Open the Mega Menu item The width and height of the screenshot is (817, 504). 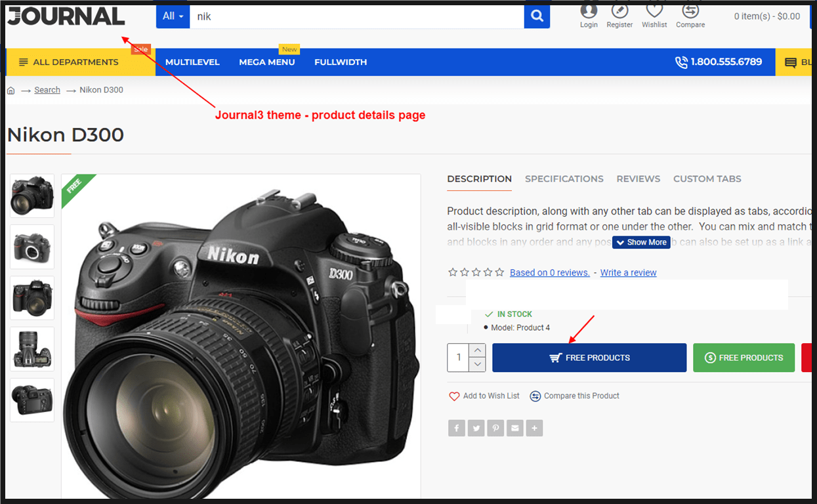pyautogui.click(x=266, y=62)
